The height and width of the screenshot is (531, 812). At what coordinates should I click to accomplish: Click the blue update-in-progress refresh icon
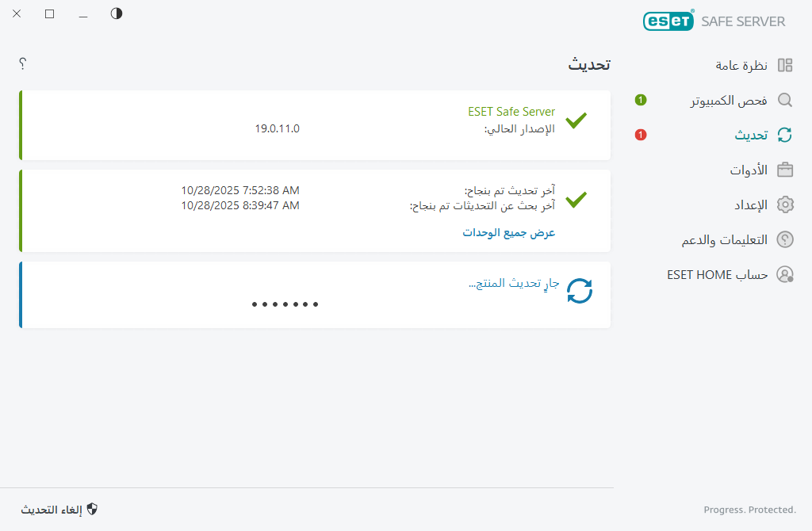point(578,291)
